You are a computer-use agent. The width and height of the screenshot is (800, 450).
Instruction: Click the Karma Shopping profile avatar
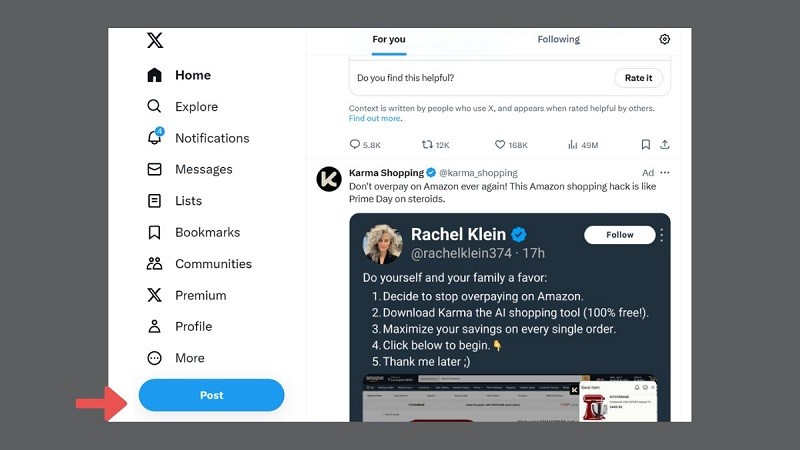coord(329,179)
